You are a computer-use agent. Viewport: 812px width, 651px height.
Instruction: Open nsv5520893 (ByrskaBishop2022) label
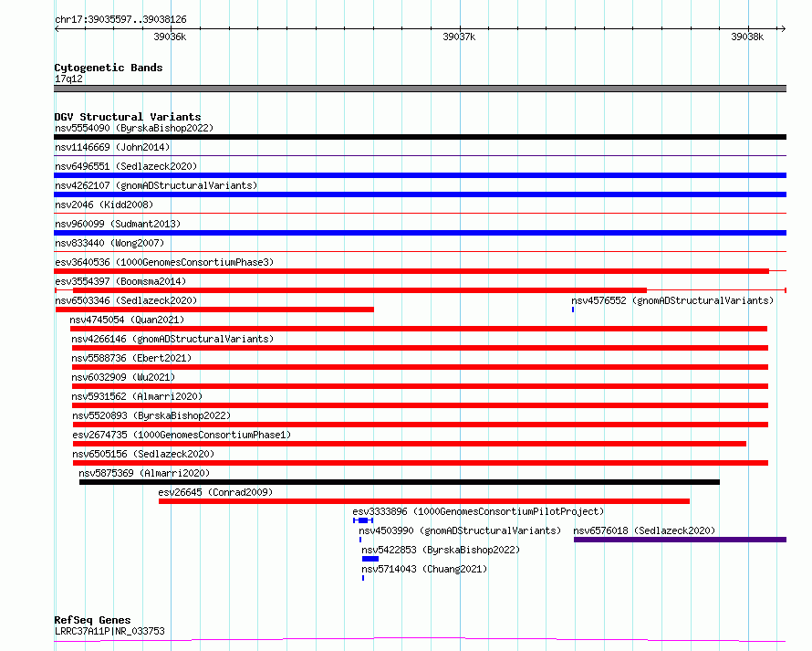tap(151, 415)
